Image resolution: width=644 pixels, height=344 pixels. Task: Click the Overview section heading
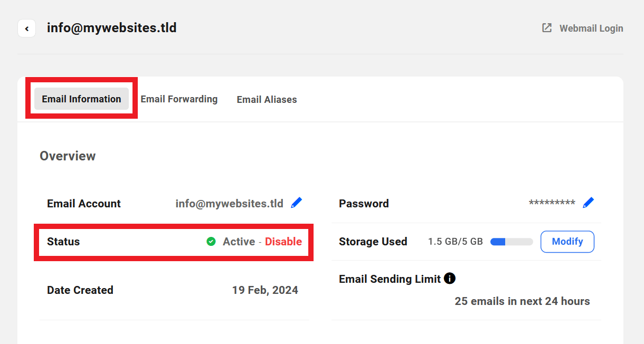(x=68, y=156)
